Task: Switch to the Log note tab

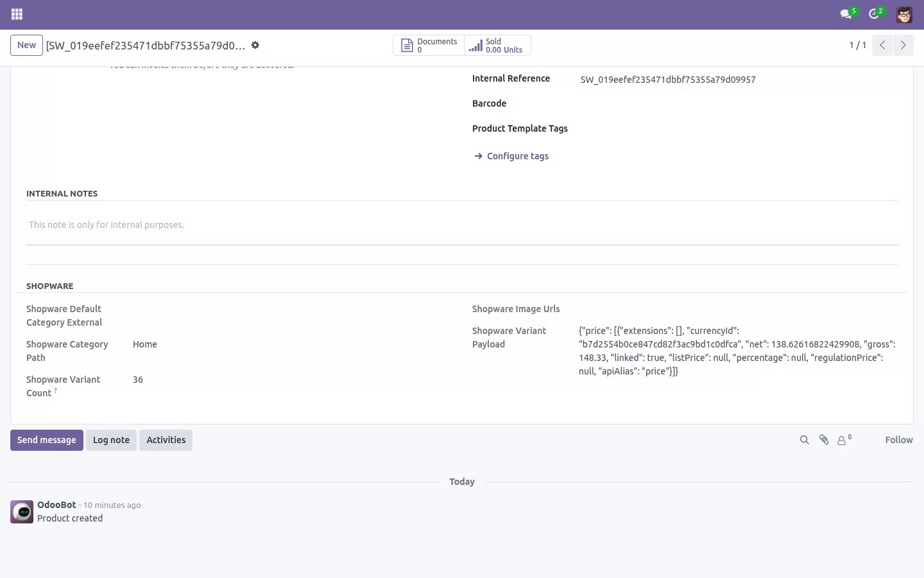Action: [x=111, y=440]
